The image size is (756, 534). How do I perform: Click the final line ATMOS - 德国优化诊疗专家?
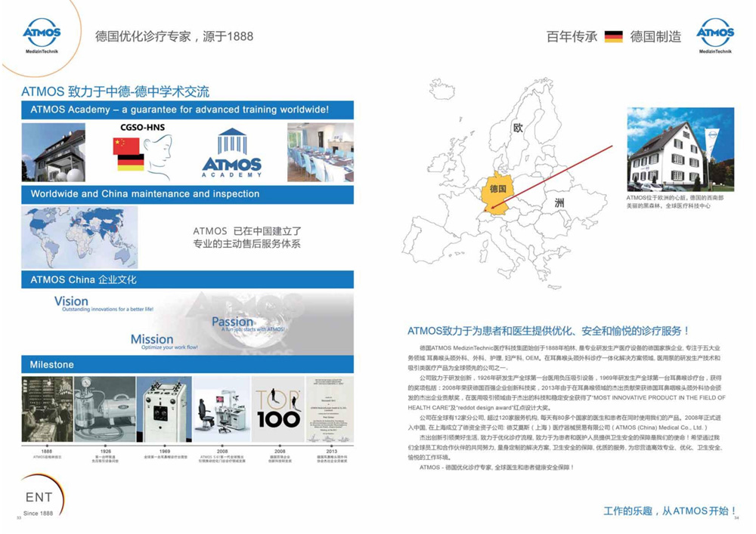[x=497, y=468]
